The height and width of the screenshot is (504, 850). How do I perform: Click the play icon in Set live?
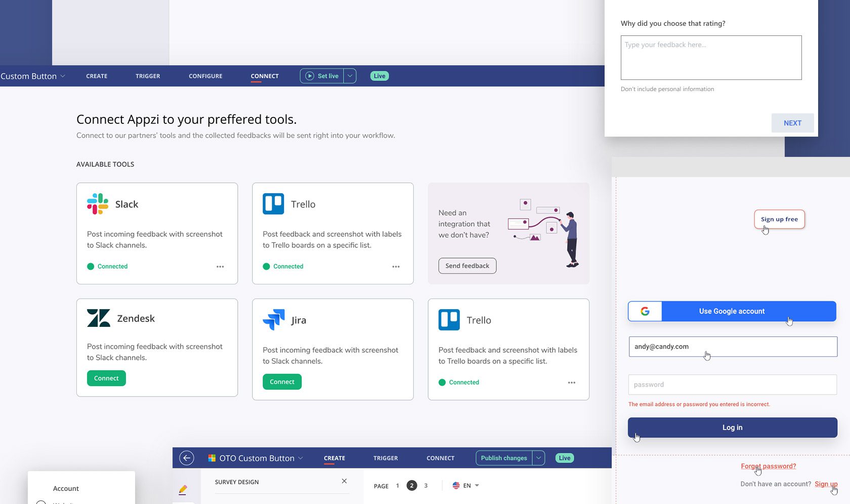point(310,76)
